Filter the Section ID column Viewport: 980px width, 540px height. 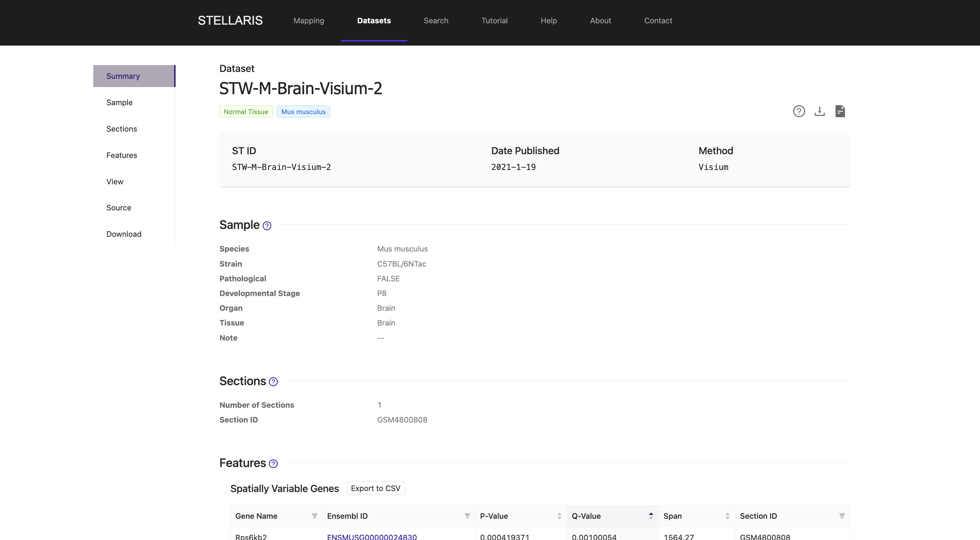(x=842, y=516)
